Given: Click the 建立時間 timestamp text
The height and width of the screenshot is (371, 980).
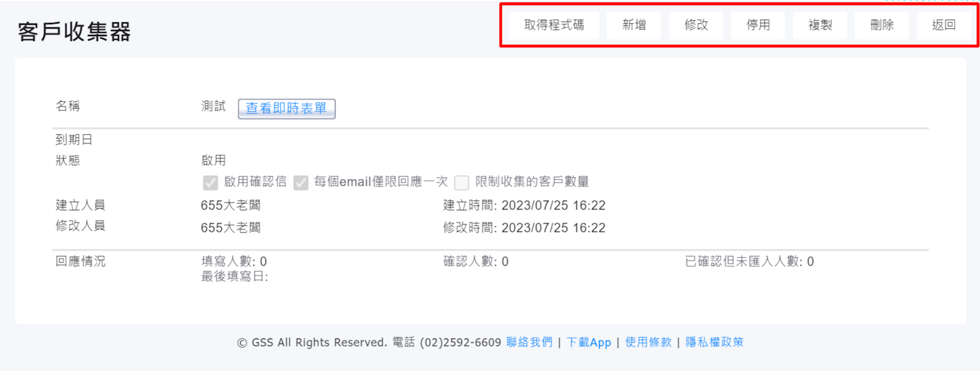Looking at the screenshot, I should tap(524, 205).
